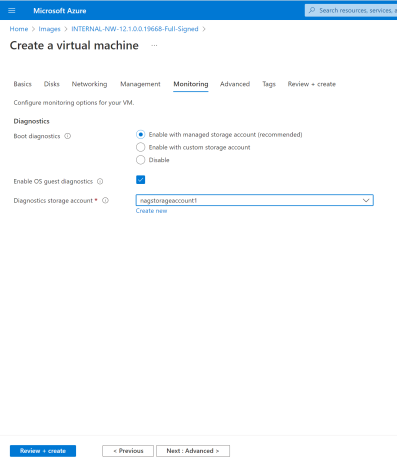397x462 pixels.
Task: Select Enable with managed storage account option
Action: (x=141, y=134)
